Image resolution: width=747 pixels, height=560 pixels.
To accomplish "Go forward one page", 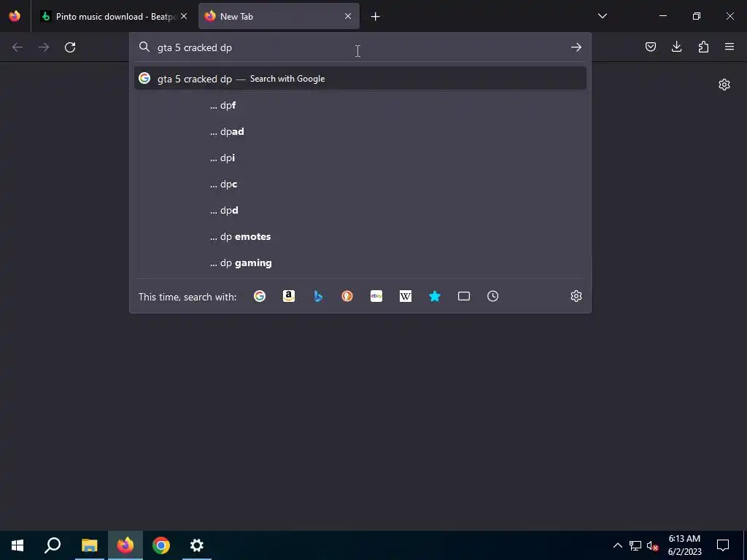I will (43, 47).
